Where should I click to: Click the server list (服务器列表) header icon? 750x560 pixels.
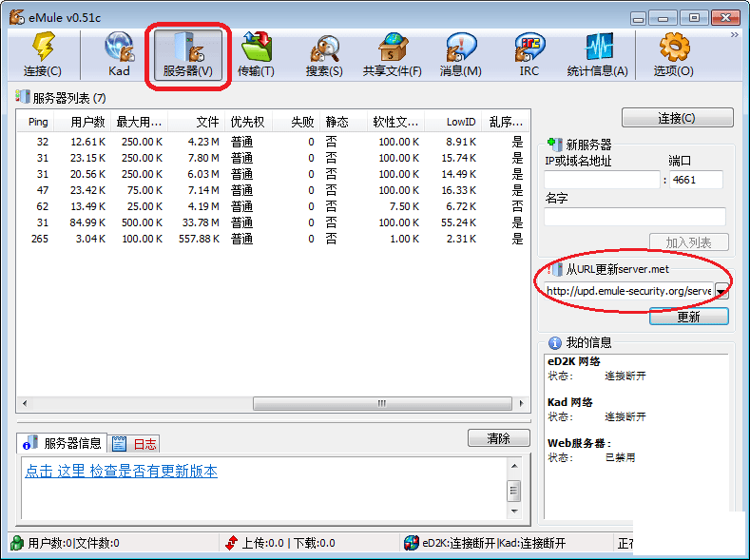point(23,96)
